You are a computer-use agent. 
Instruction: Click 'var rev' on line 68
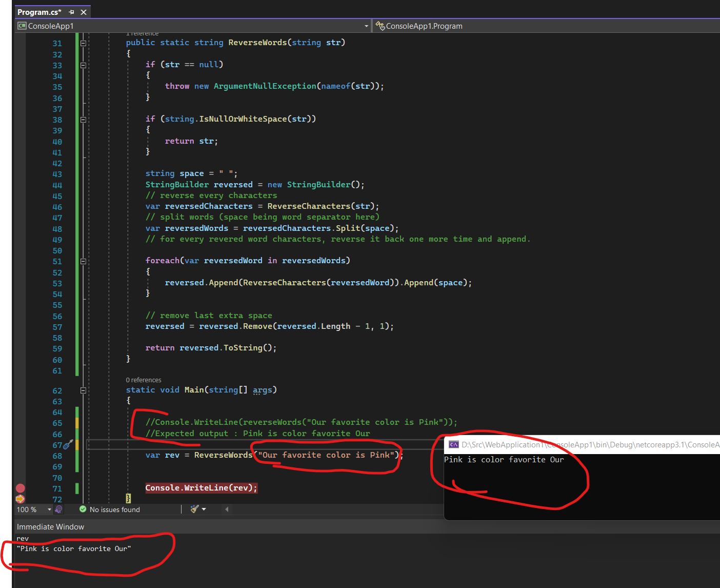(x=163, y=455)
